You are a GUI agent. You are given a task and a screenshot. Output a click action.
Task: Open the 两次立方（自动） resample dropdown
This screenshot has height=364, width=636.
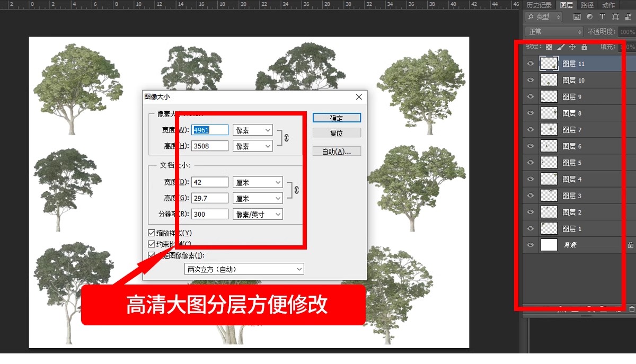pyautogui.click(x=244, y=269)
